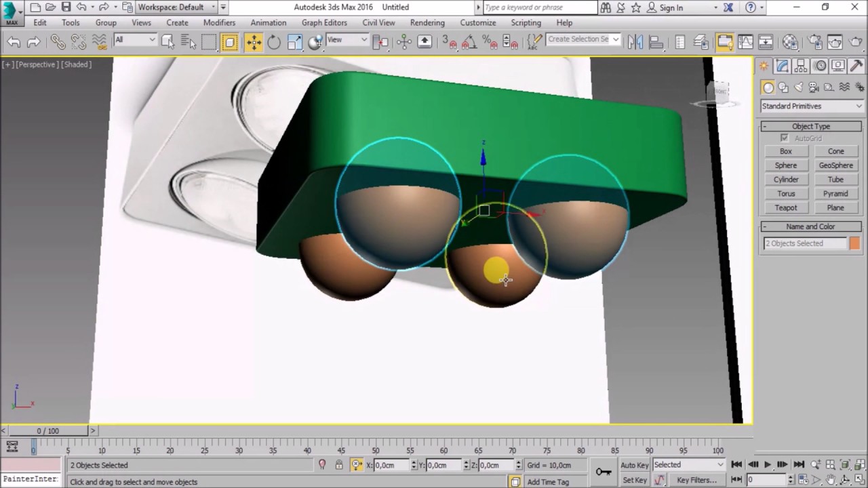Open the Hierarchy panel tab
The image size is (868, 488).
[x=801, y=66]
